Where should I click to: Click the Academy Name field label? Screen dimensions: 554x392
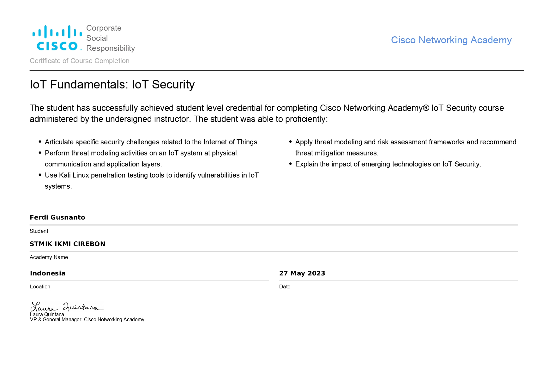49,257
